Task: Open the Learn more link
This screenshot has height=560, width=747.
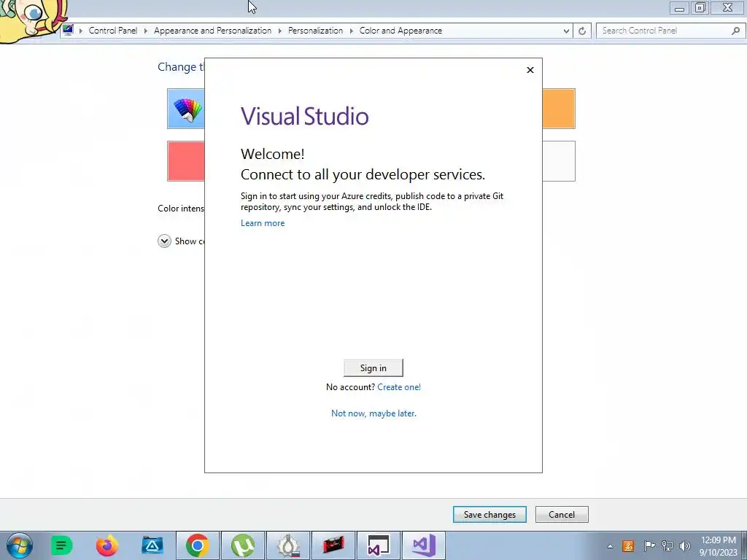Action: [x=263, y=223]
